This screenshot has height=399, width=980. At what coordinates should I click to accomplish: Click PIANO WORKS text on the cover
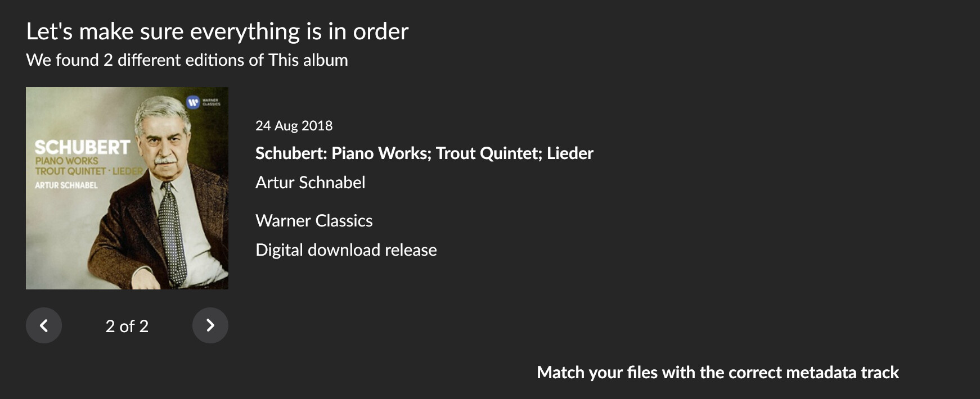click(66, 161)
